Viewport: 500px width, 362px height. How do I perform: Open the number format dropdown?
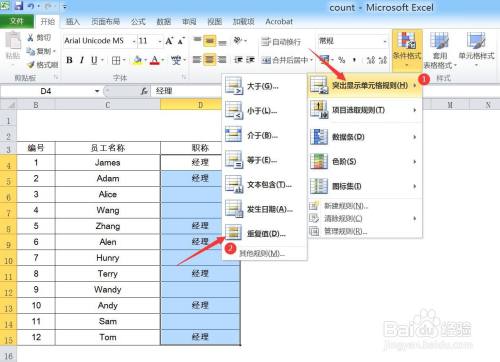click(385, 41)
